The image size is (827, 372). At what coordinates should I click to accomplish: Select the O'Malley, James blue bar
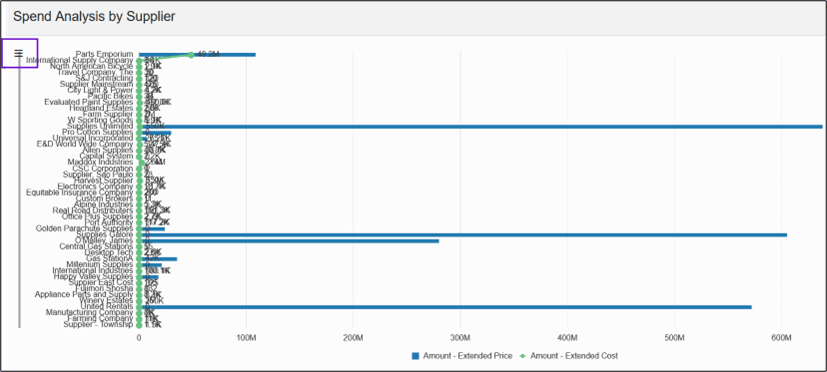tap(289, 241)
